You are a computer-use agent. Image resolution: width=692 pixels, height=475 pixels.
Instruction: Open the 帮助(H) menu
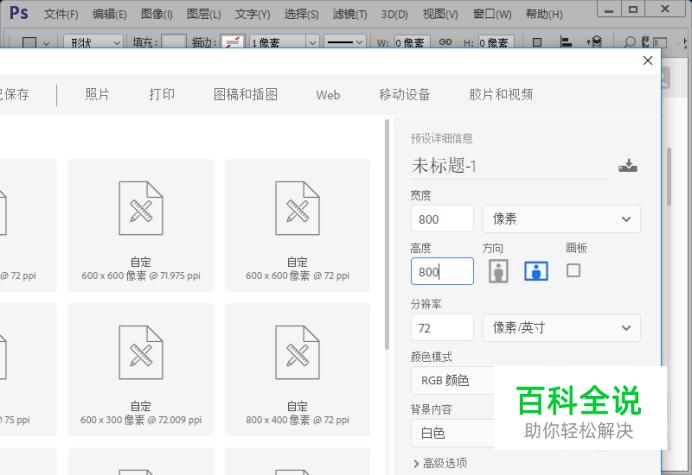(544, 14)
